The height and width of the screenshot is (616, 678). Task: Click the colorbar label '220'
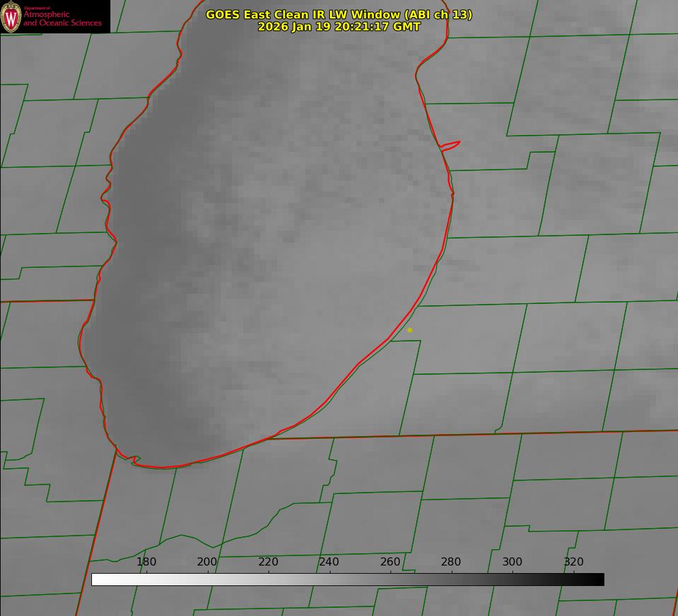click(268, 561)
